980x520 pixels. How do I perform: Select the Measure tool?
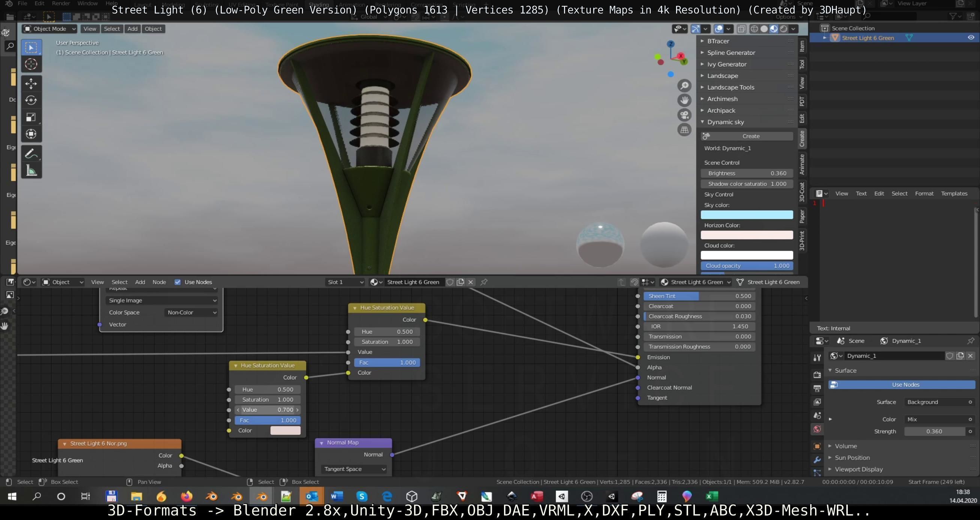[31, 171]
